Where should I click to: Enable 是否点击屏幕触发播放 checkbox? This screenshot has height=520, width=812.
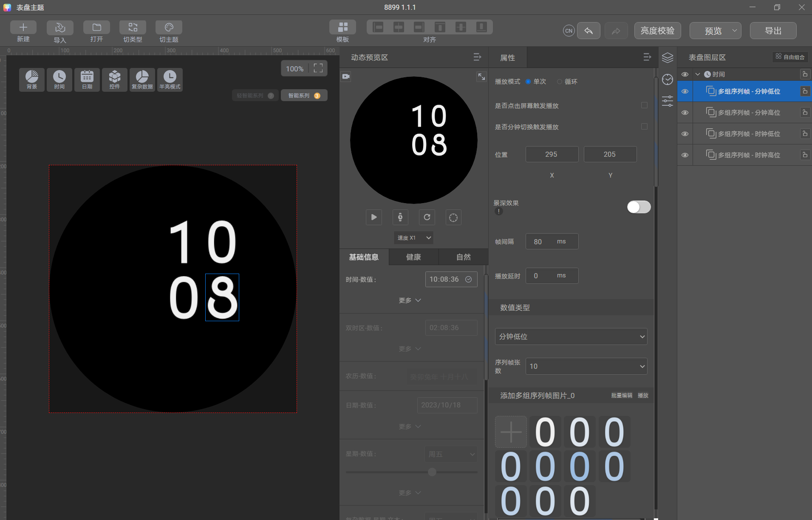click(644, 105)
